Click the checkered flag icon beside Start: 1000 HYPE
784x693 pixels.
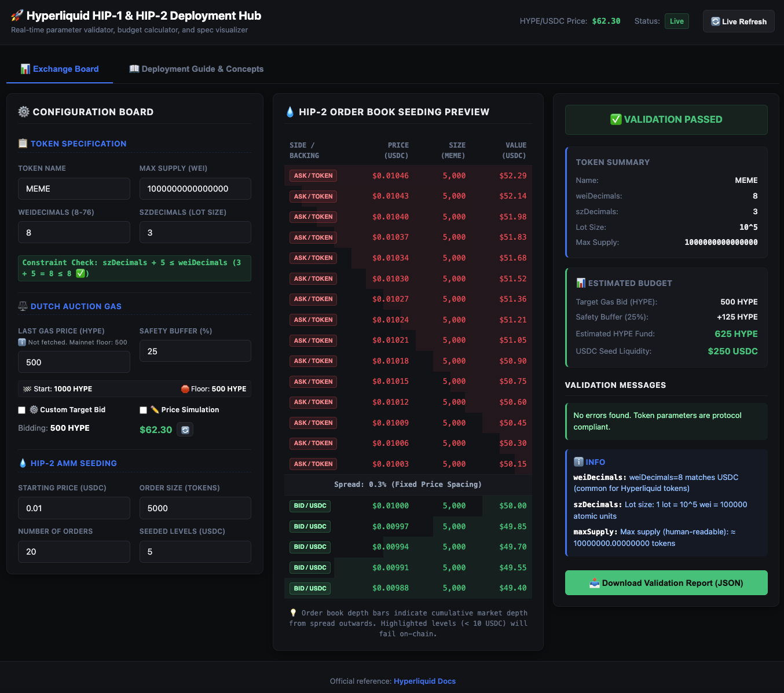coord(27,389)
